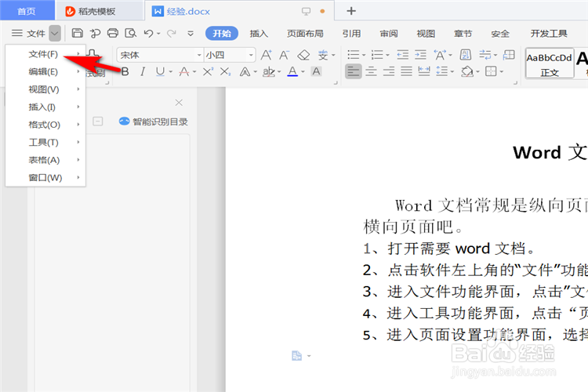The height and width of the screenshot is (392, 588).
Task: Click the Borders grid icon
Action: tap(491, 71)
